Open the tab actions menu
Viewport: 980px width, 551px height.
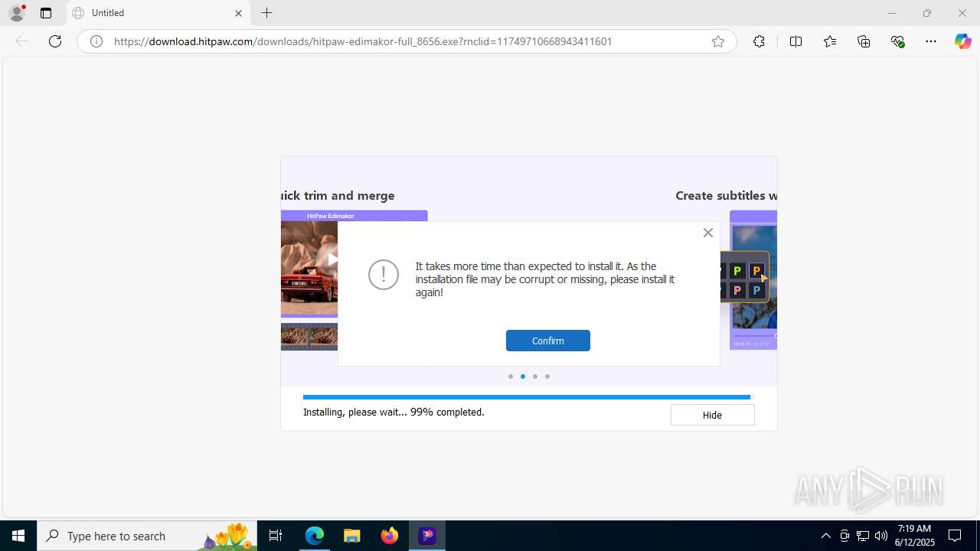pyautogui.click(x=46, y=13)
